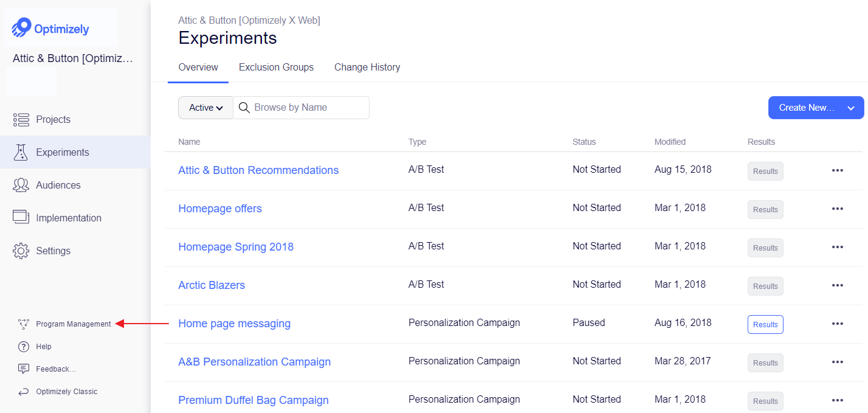
Task: Click the Feedback speech bubble icon
Action: pyautogui.click(x=24, y=369)
